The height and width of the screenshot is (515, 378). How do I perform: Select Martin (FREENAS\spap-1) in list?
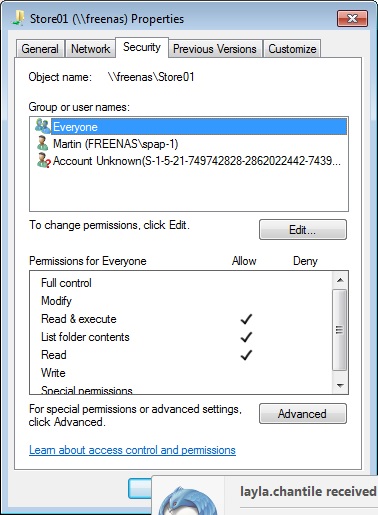(x=115, y=144)
